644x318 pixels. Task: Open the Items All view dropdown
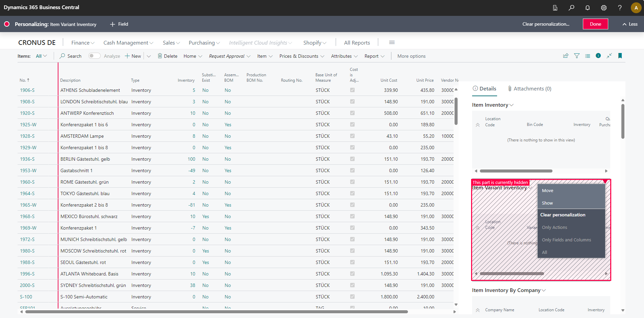click(x=42, y=56)
